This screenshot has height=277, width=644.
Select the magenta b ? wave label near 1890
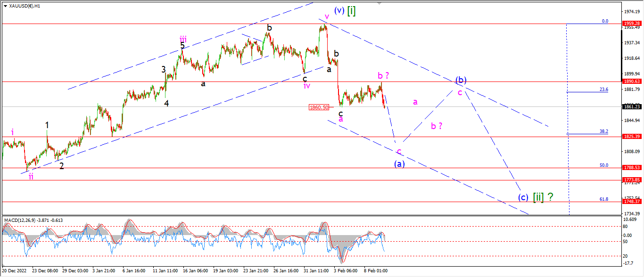click(x=383, y=75)
